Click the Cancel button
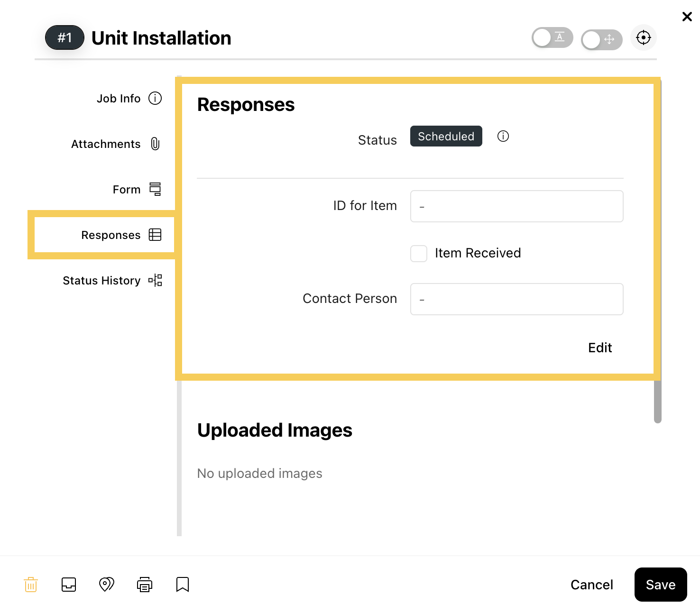Screen dimensions: 700x604 coord(592,585)
